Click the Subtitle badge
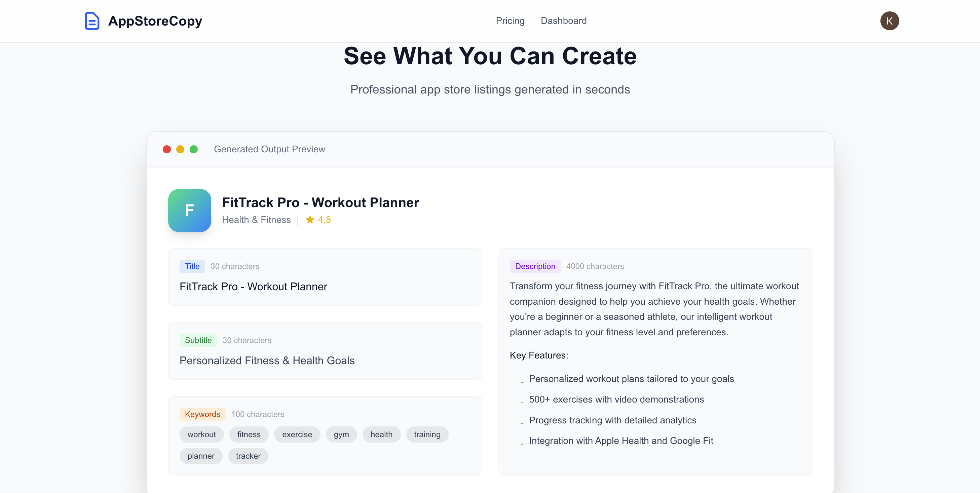The width and height of the screenshot is (980, 493). [x=198, y=340]
